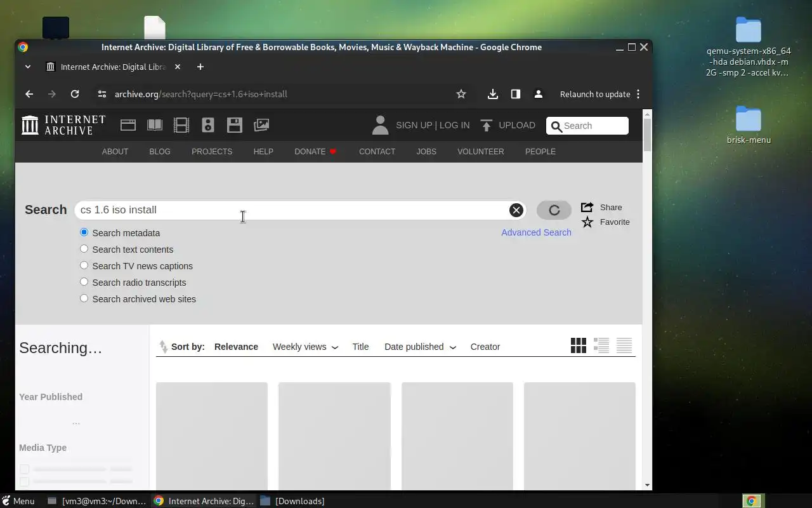Click the Favorite star icon
812x508 pixels.
[x=587, y=222]
